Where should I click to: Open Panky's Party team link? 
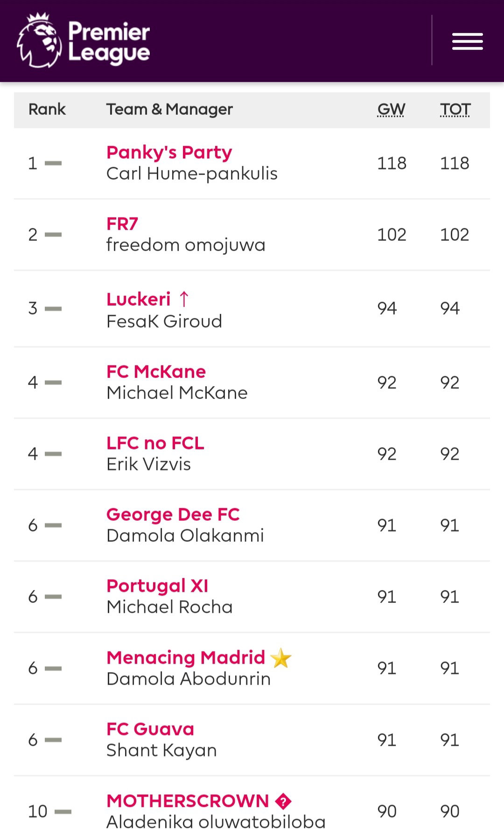coord(169,152)
